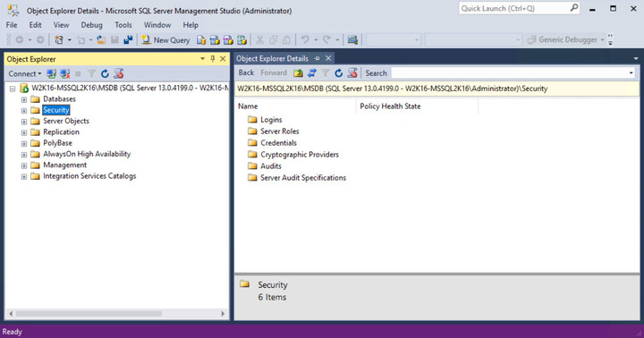Click the Database Engine Query icon
Viewport: 644px width, 338px height.
pos(201,40)
